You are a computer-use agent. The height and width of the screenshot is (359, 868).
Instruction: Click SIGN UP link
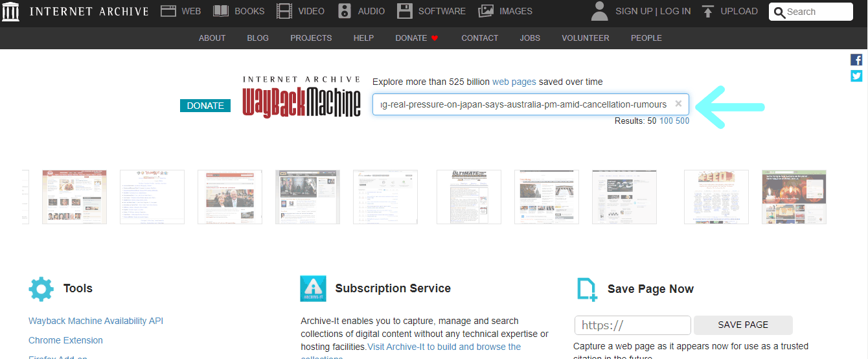pyautogui.click(x=634, y=11)
